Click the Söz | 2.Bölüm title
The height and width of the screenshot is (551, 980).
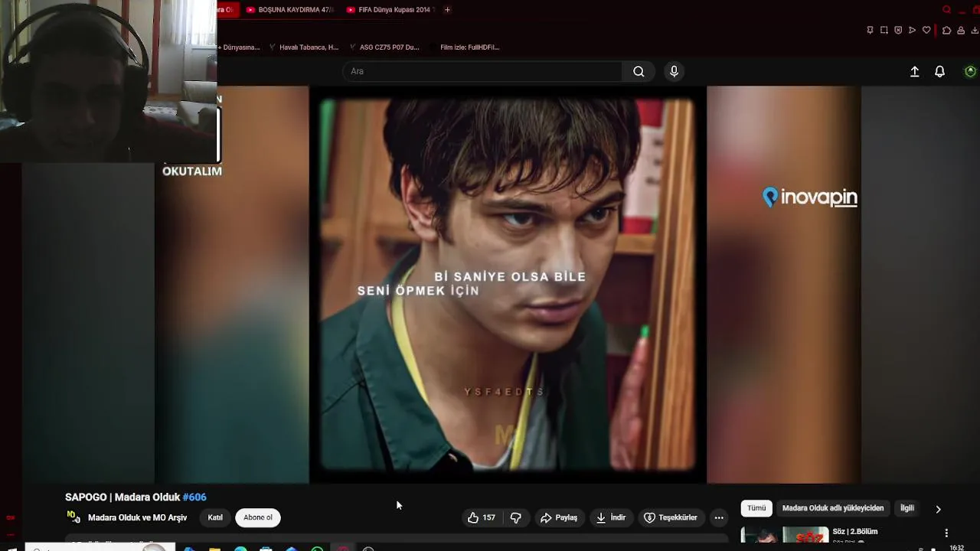coord(855,532)
